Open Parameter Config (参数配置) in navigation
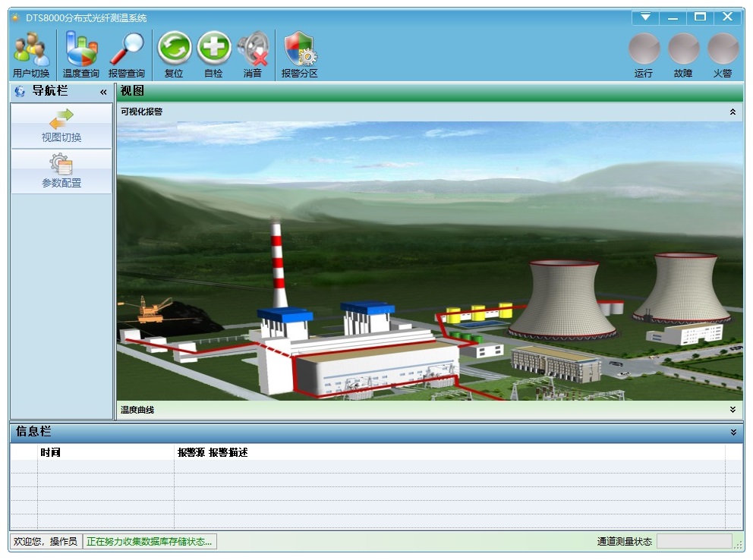This screenshot has width=753, height=560. pyautogui.click(x=61, y=171)
